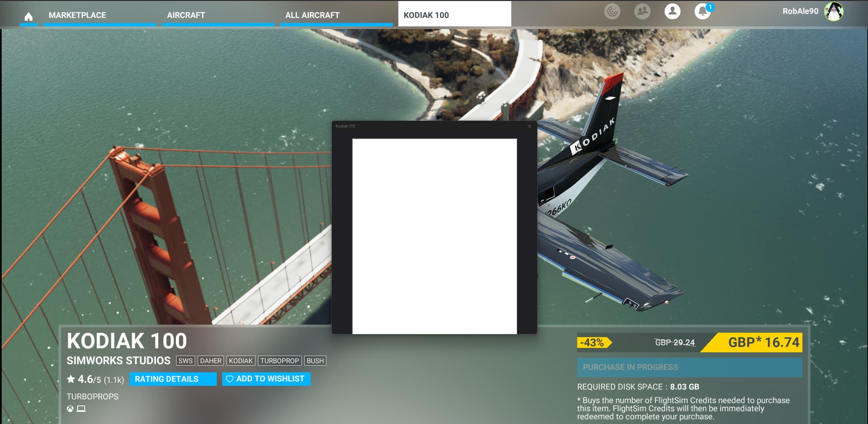The height and width of the screenshot is (424, 868).
Task: Click ADD TO WISHLIST button
Action: [x=266, y=379]
